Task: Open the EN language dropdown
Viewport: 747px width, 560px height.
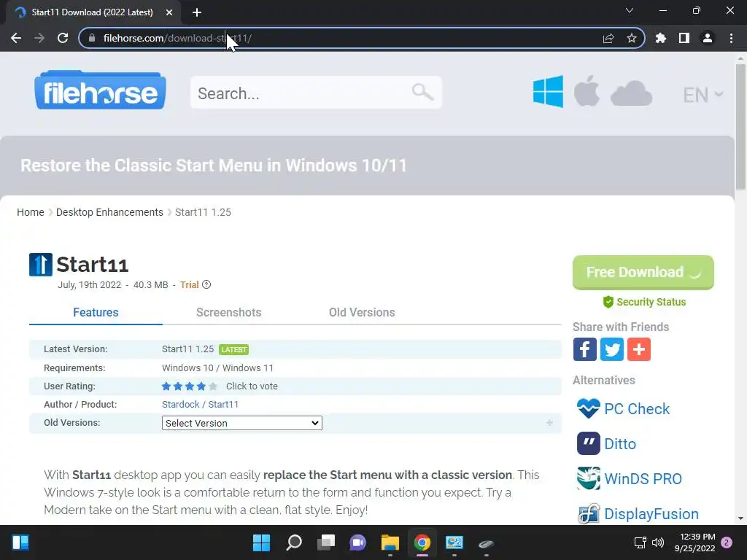Action: (x=703, y=95)
